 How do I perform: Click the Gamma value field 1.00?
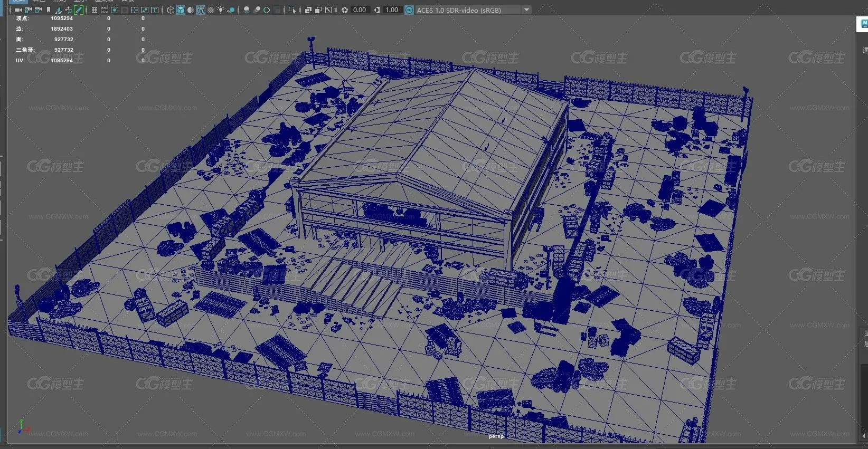point(392,10)
